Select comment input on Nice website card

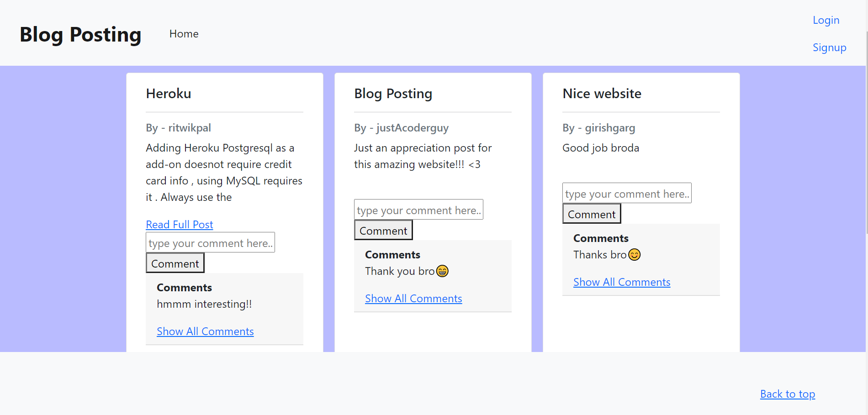[627, 193]
